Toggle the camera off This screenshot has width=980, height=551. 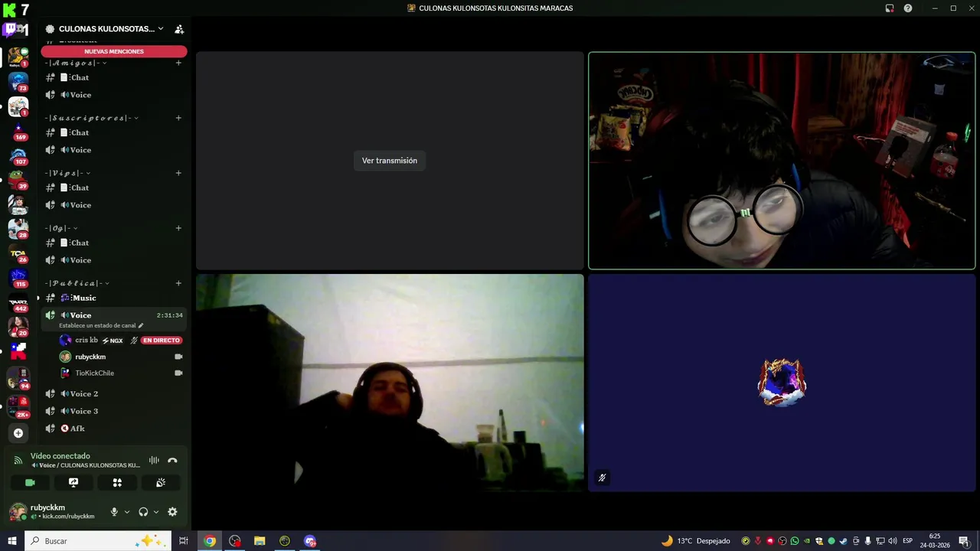30,483
